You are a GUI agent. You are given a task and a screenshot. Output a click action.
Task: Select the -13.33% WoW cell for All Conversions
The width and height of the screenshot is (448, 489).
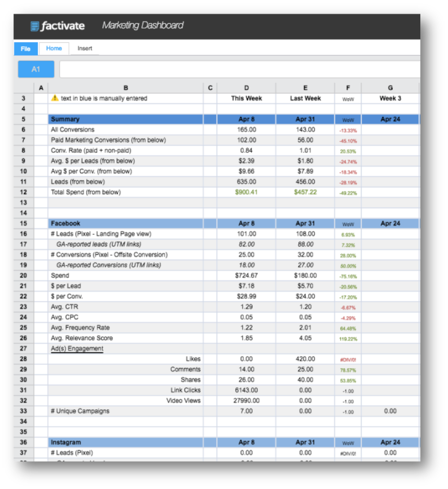pos(347,129)
